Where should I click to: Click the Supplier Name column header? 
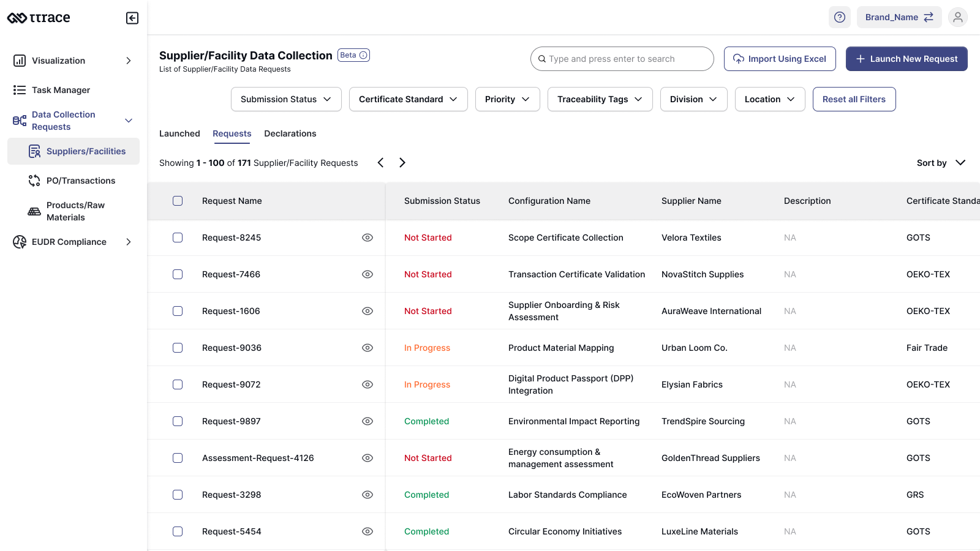coord(692,201)
